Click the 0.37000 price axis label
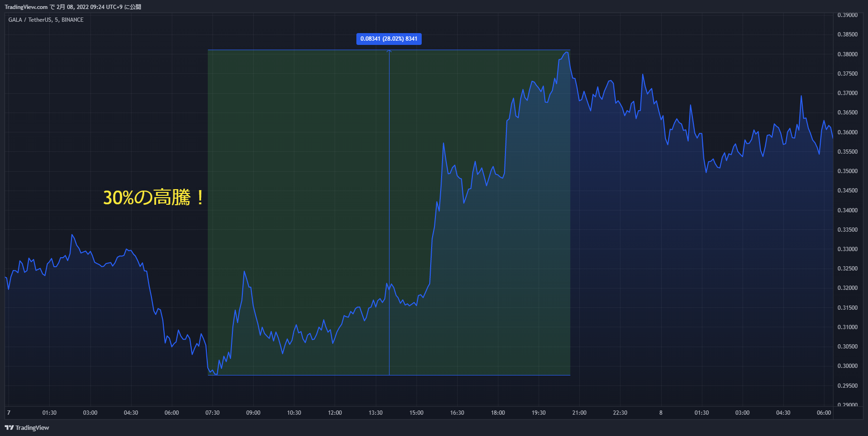 (848, 93)
